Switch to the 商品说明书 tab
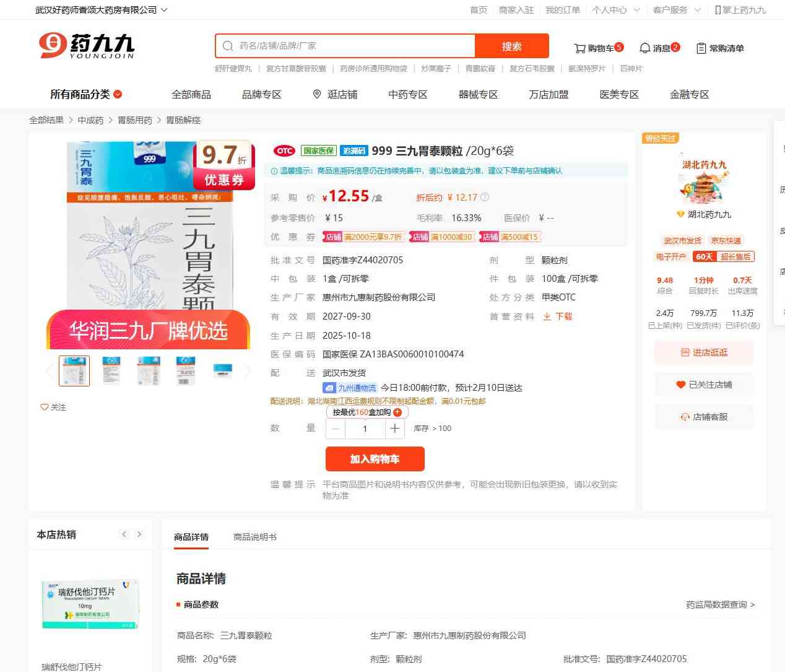The height and width of the screenshot is (672, 785). click(x=254, y=537)
